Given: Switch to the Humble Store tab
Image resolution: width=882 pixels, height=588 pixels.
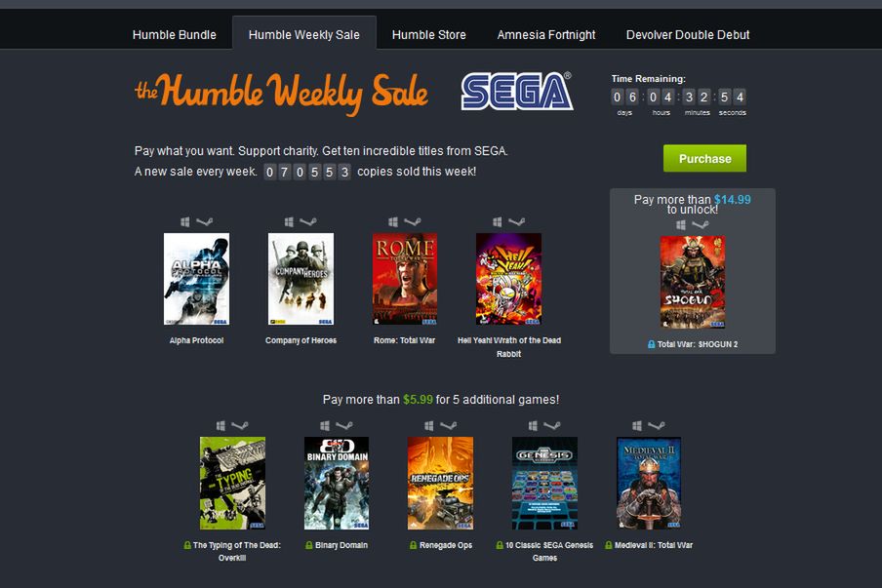Looking at the screenshot, I should coord(428,35).
